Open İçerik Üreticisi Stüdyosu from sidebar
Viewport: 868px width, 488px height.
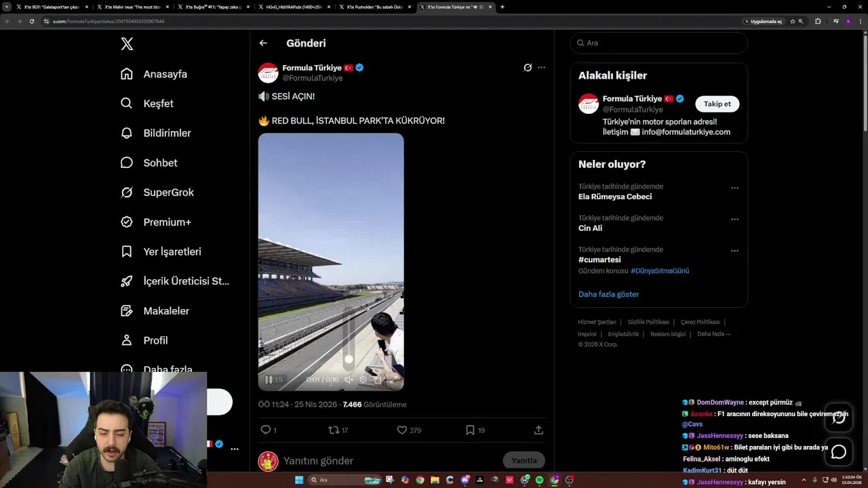tap(175, 281)
